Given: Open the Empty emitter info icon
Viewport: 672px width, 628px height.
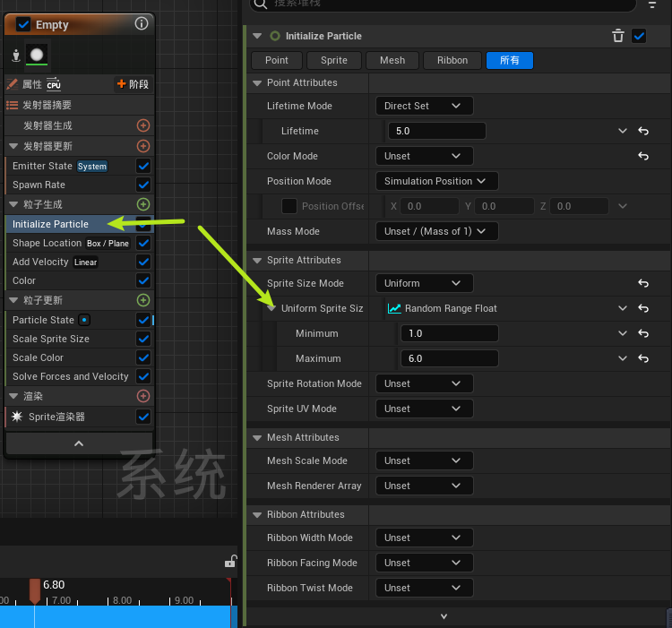Looking at the screenshot, I should coord(141,23).
